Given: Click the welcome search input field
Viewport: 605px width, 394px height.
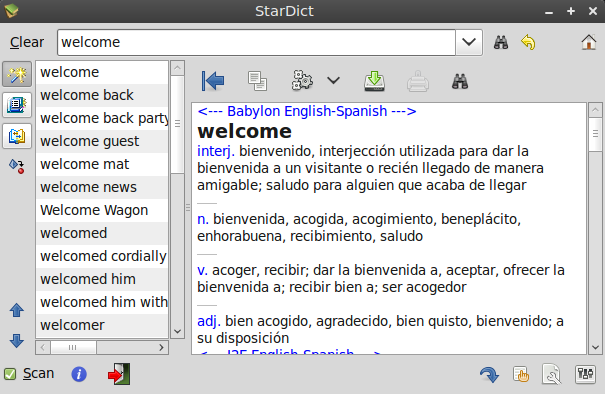Looking at the screenshot, I should click(x=257, y=42).
